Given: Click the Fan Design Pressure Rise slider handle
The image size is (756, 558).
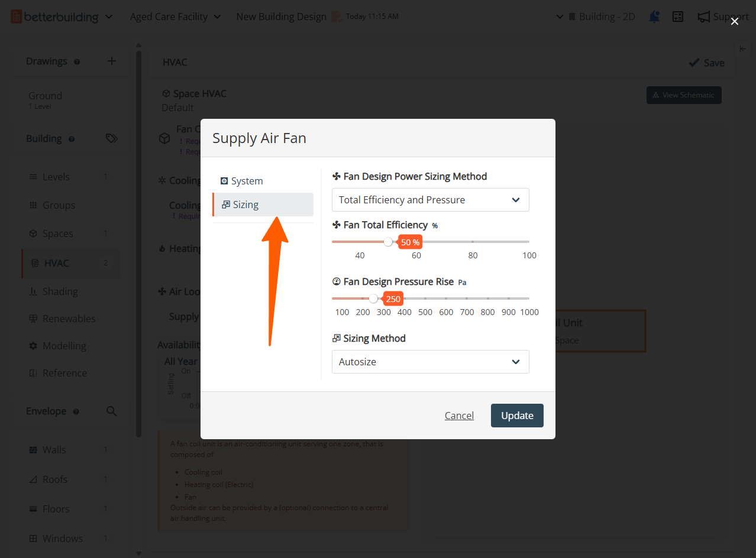Looking at the screenshot, I should [373, 299].
